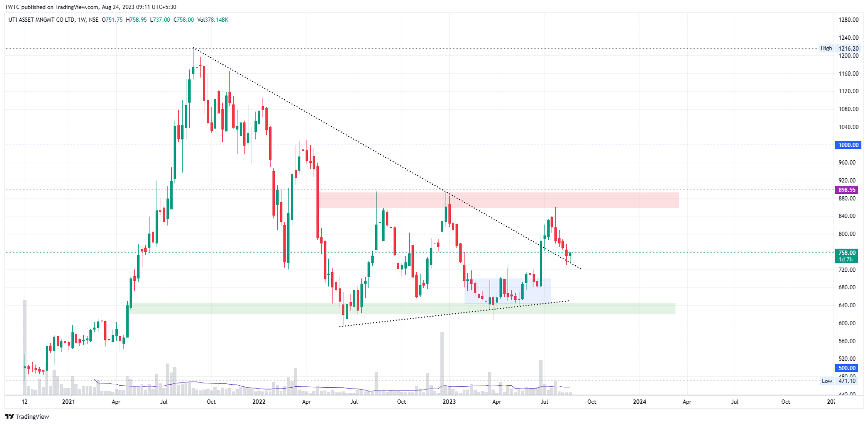
Task: Click the C758.00 close price value
Action: (x=184, y=20)
